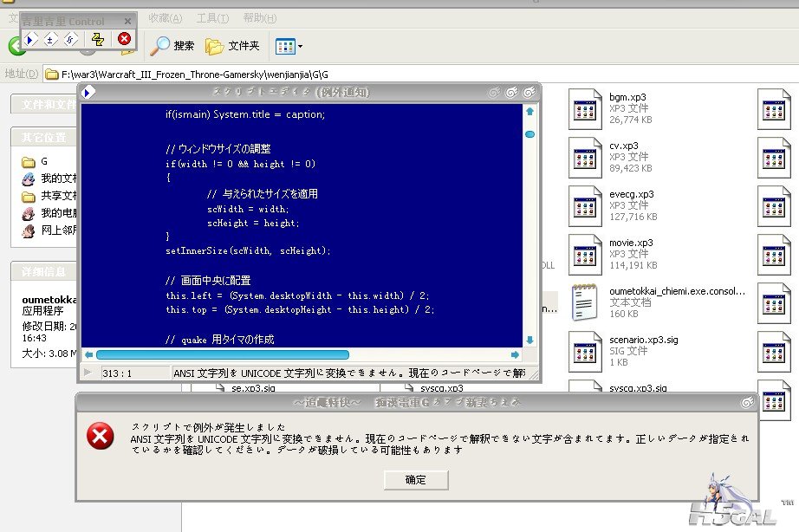
Task: Click the script editor icon in Kirikiri Control
Action: point(70,39)
